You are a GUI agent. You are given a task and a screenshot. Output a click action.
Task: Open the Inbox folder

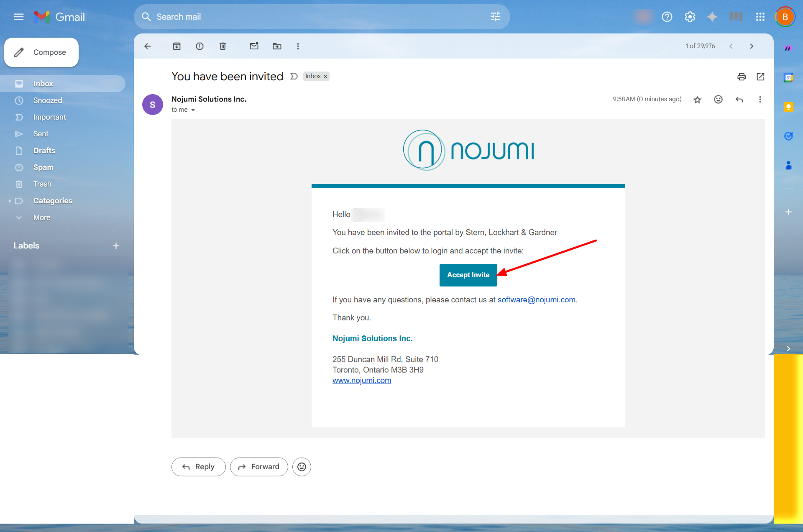point(63,84)
